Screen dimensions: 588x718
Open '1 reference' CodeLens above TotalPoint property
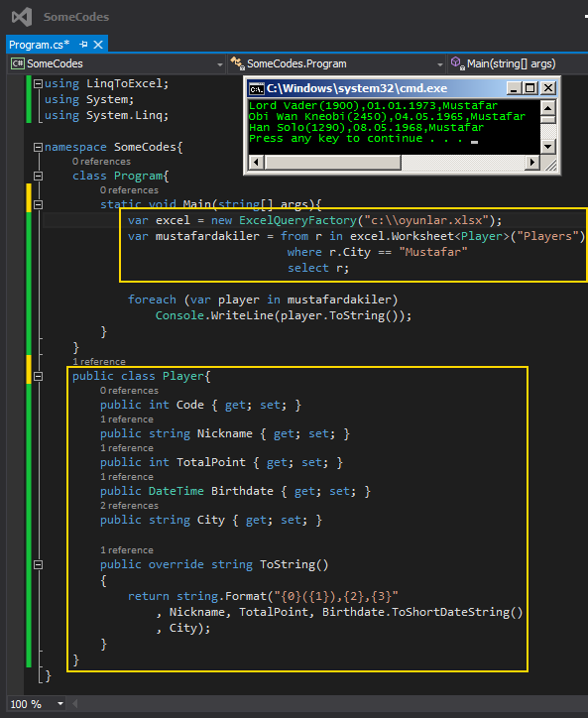127,448
